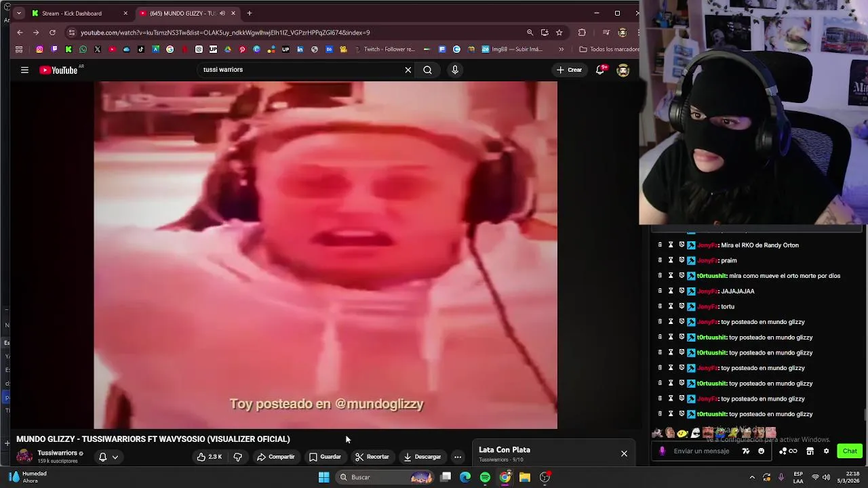868x488 pixels.
Task: Open Spotify from taskbar
Action: click(x=485, y=477)
